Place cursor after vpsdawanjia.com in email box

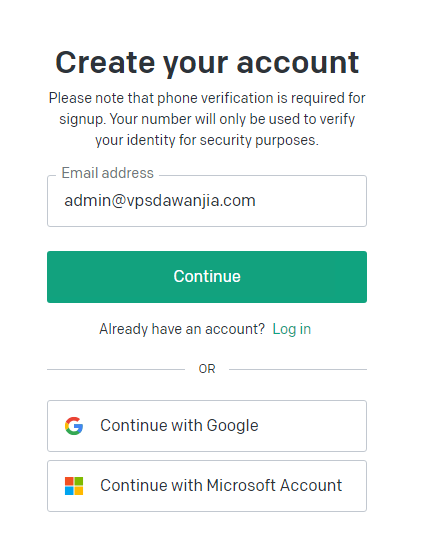pos(257,201)
